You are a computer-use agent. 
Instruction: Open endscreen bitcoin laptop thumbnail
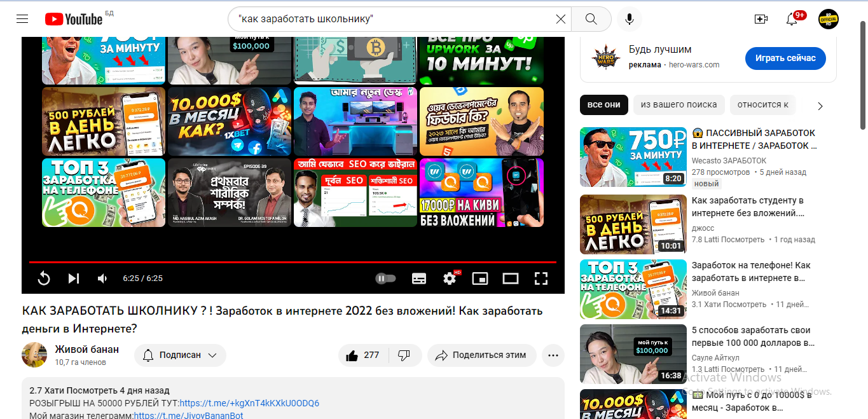355,60
